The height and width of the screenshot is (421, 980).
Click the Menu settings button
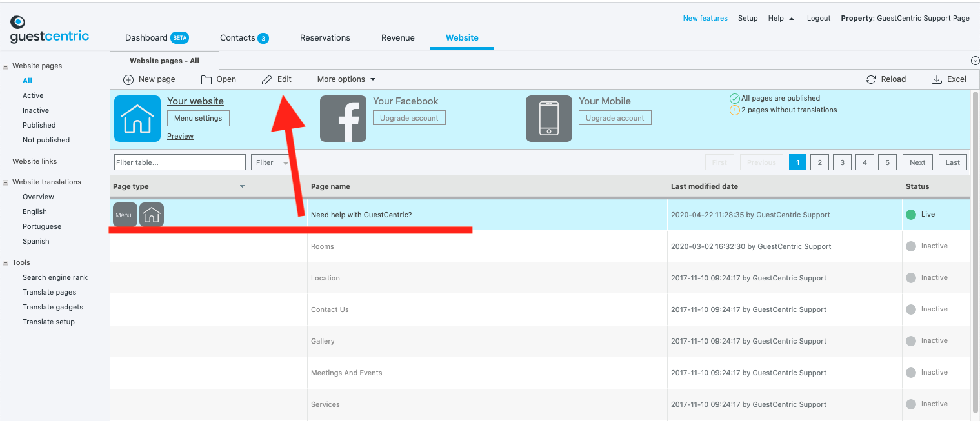tap(198, 119)
